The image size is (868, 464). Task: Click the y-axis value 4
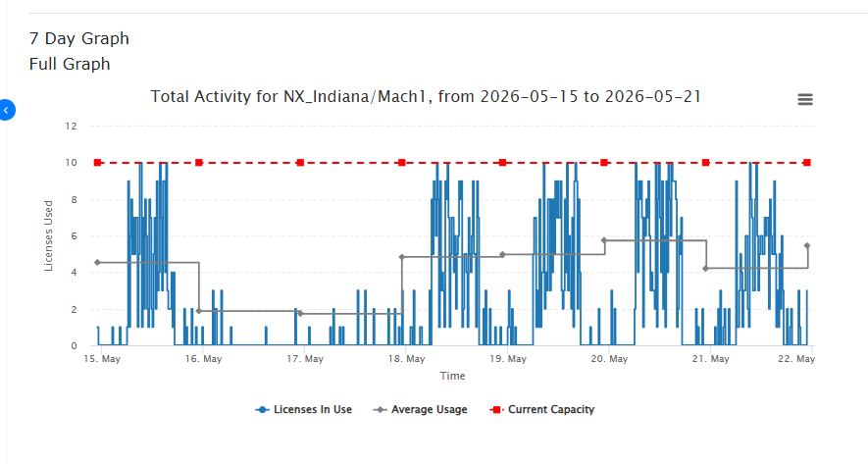pyautogui.click(x=75, y=273)
